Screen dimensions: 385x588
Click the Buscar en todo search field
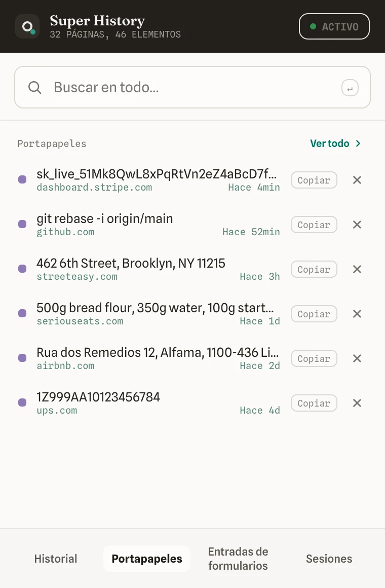192,87
